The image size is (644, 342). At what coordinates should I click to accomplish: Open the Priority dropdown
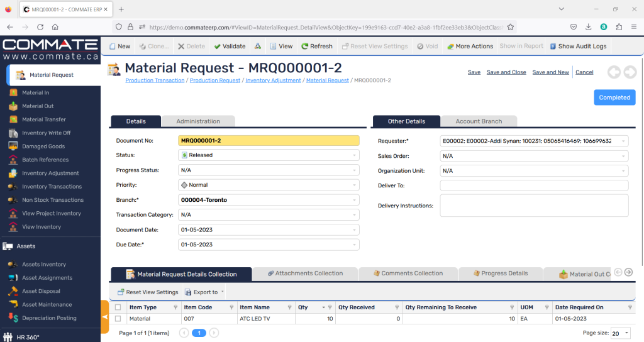(x=355, y=185)
